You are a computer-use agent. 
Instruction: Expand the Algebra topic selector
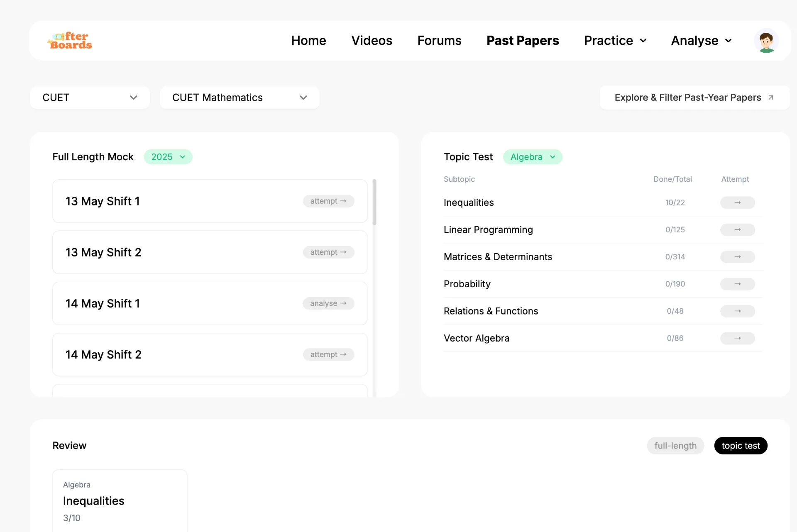pyautogui.click(x=533, y=157)
